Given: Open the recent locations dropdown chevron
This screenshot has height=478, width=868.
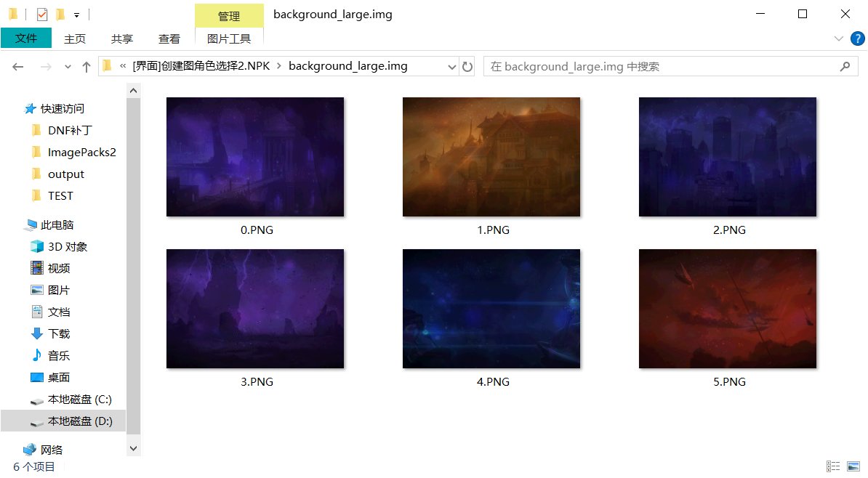Looking at the screenshot, I should click(68, 67).
